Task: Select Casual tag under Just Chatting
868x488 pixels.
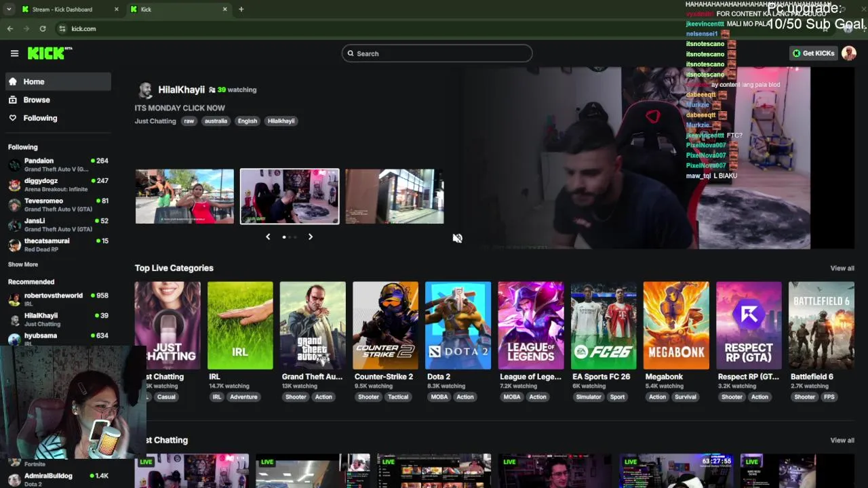Action: pyautogui.click(x=166, y=397)
